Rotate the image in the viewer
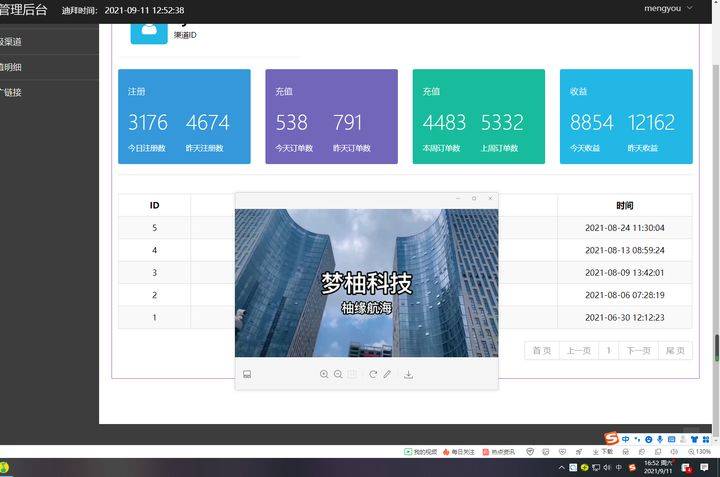Image resolution: width=720 pixels, height=477 pixels. click(x=373, y=374)
